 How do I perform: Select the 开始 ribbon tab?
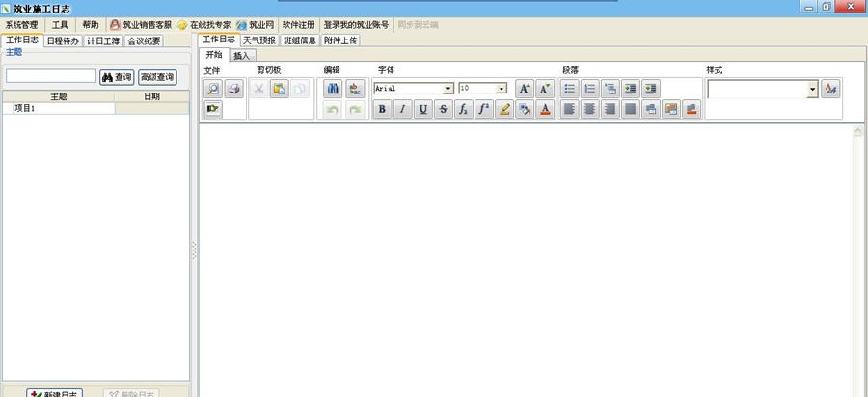click(x=214, y=55)
